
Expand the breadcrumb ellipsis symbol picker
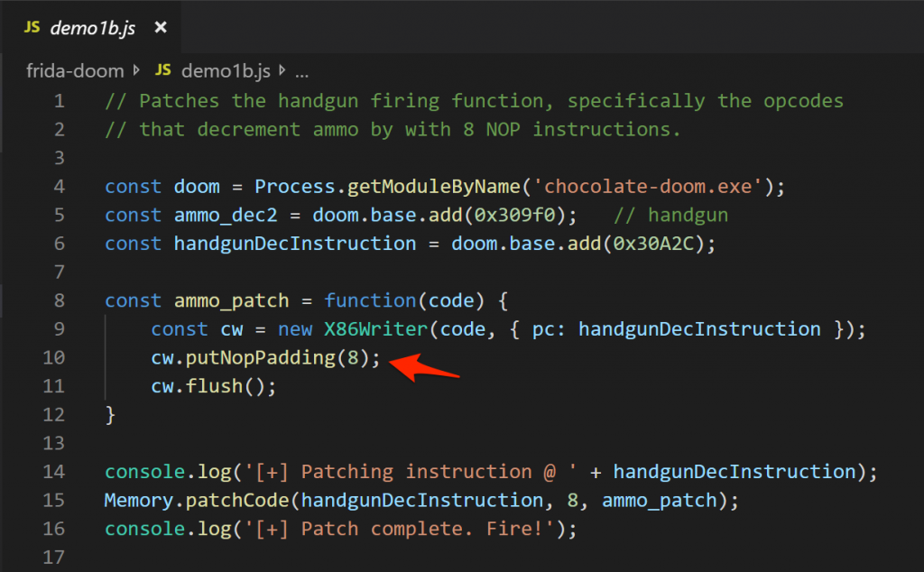pyautogui.click(x=301, y=69)
